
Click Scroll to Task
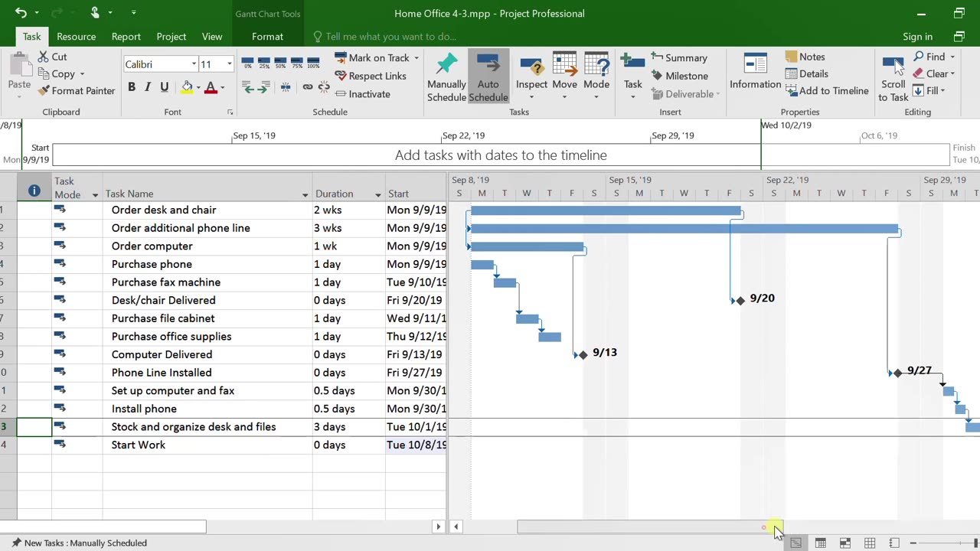[893, 77]
